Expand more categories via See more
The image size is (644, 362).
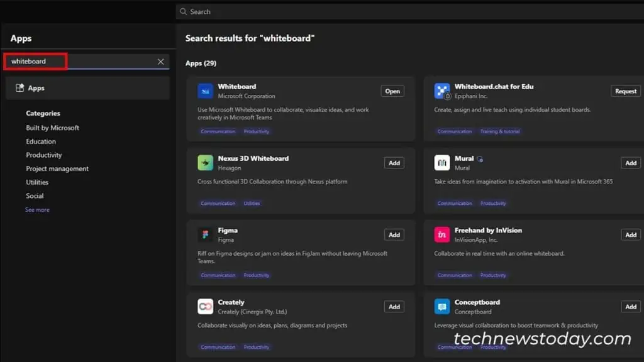click(37, 209)
